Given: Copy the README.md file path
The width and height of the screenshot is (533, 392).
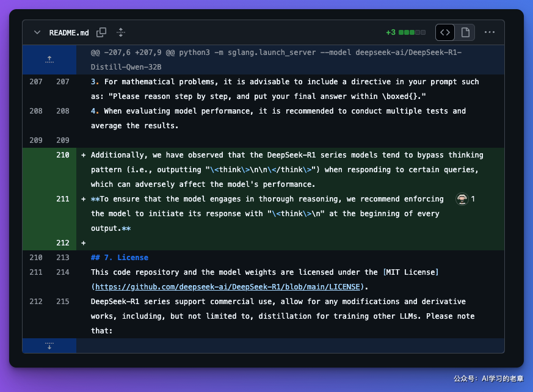Looking at the screenshot, I should coord(101,32).
